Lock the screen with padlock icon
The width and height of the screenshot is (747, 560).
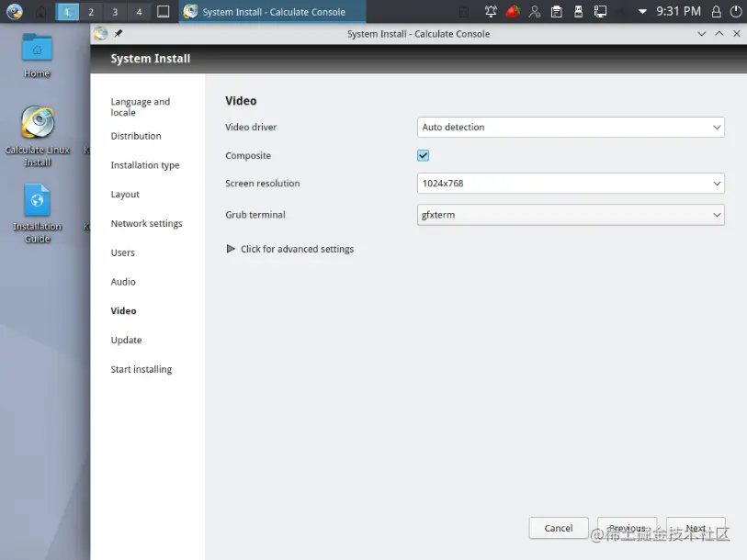click(716, 11)
